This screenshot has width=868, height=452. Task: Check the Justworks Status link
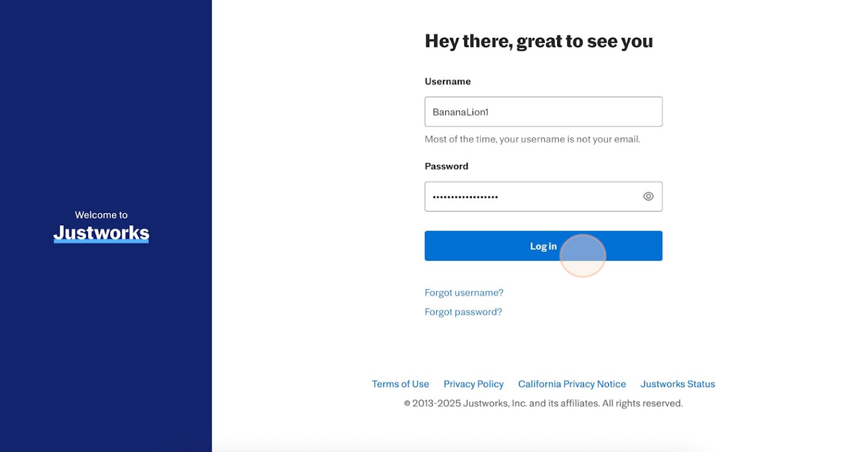pyautogui.click(x=678, y=384)
